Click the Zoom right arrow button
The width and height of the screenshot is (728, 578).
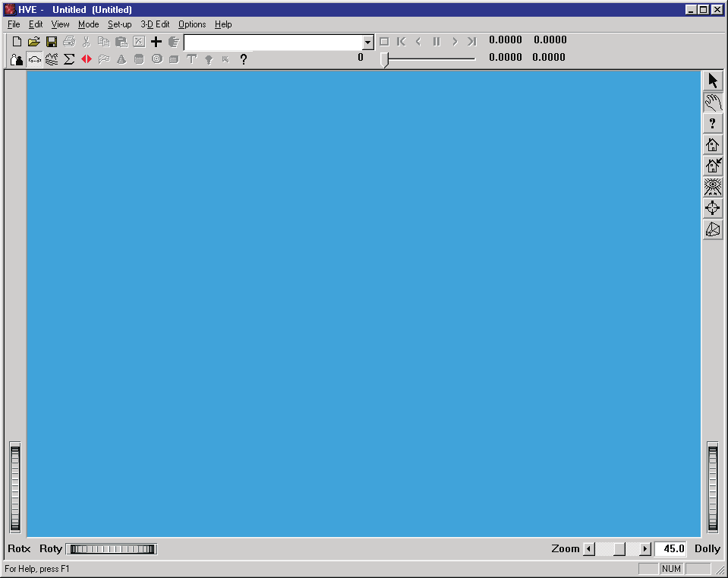[x=645, y=549]
